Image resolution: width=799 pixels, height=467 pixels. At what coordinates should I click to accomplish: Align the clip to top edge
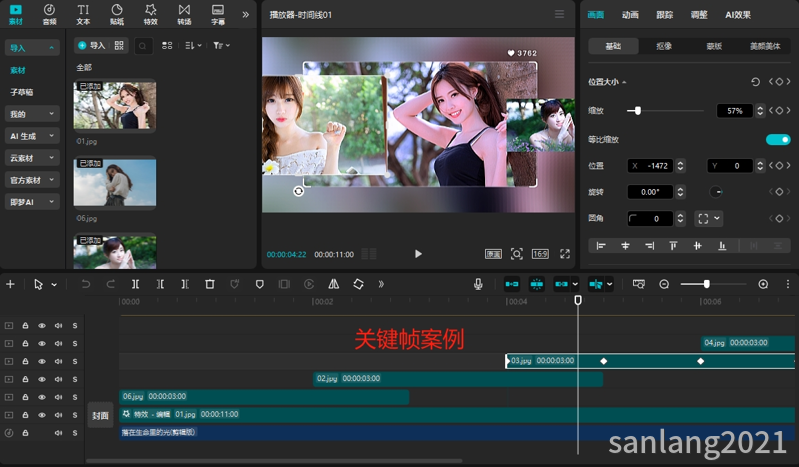coord(673,246)
